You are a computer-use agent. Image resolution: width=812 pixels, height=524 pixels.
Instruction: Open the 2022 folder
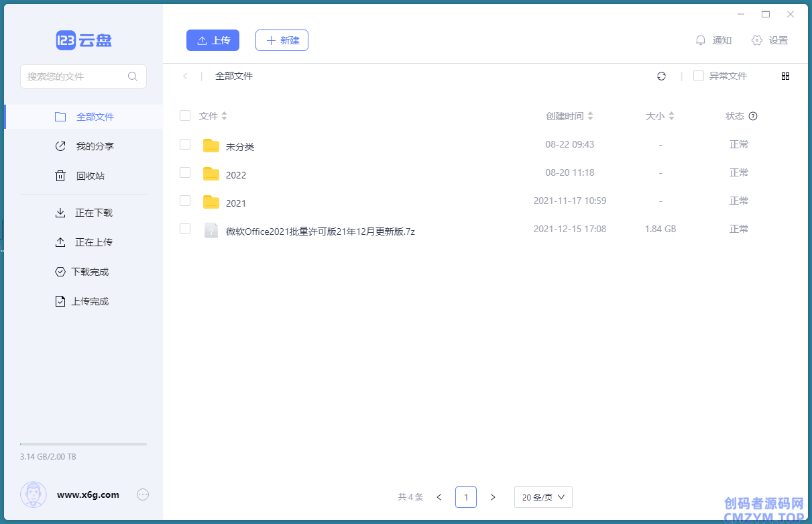pyautogui.click(x=236, y=174)
